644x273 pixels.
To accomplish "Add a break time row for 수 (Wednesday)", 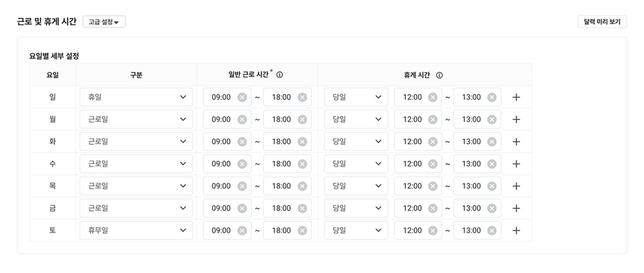I will (x=516, y=164).
